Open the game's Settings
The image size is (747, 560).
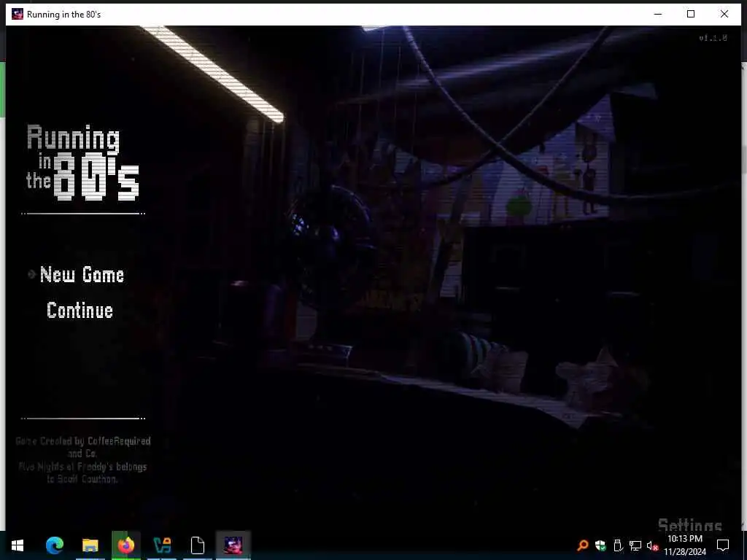[690, 525]
